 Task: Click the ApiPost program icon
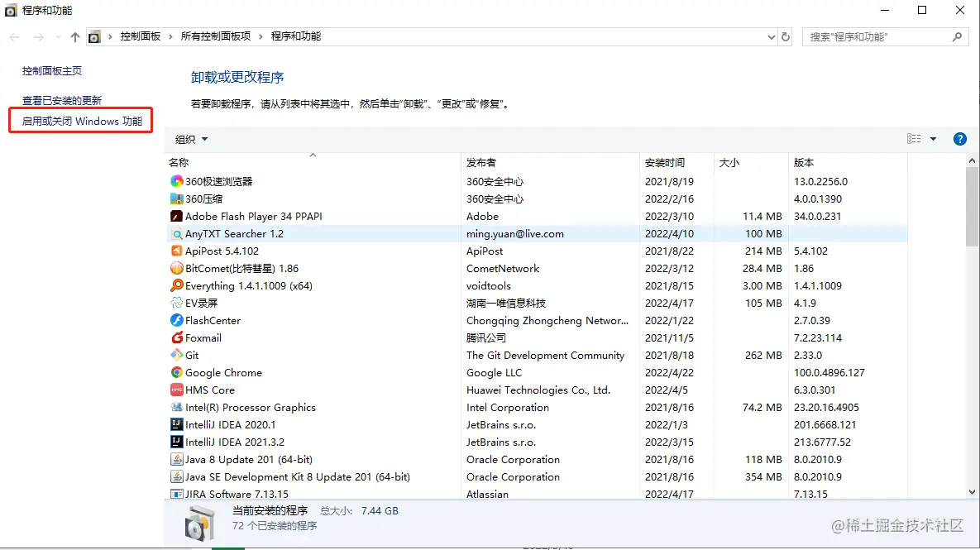click(x=177, y=251)
